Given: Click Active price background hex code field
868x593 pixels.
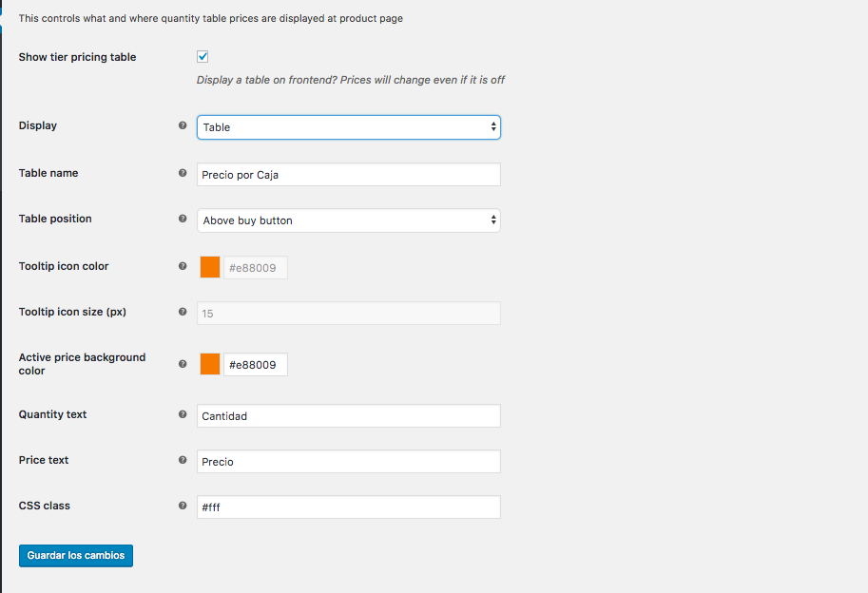Looking at the screenshot, I should [255, 365].
